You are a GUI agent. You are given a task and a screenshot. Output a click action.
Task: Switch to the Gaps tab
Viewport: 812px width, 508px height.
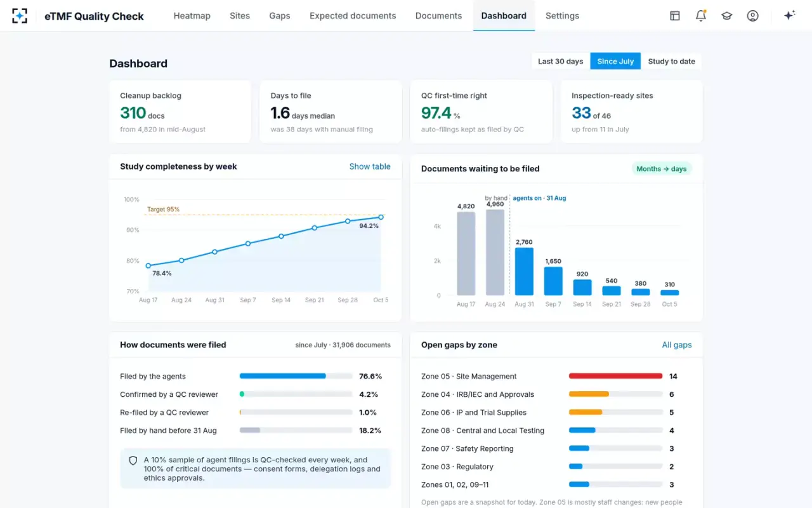pos(280,16)
